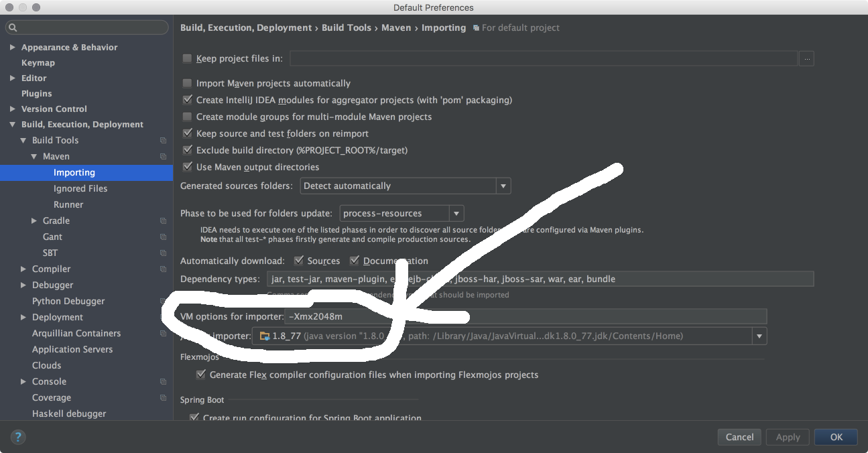
Task: Click Maven in breadcrumb path
Action: (396, 28)
